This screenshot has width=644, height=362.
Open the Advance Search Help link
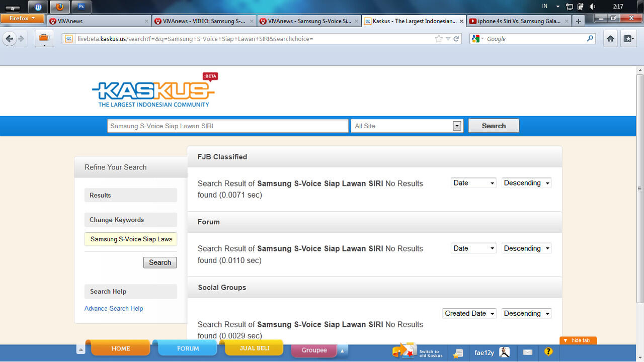(x=114, y=308)
